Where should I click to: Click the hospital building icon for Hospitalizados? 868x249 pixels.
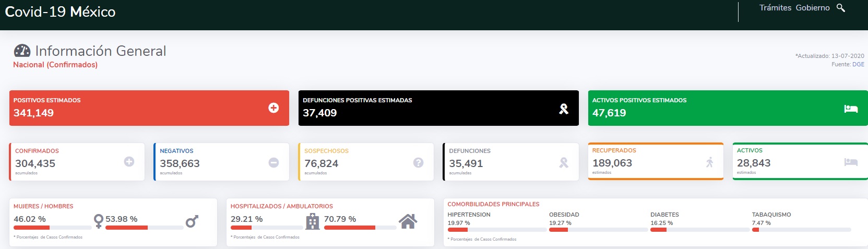[312, 221]
